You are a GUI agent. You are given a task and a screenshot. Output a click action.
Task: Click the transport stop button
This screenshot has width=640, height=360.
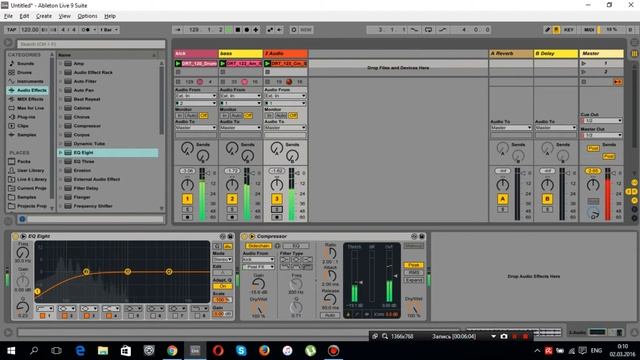[x=238, y=30]
